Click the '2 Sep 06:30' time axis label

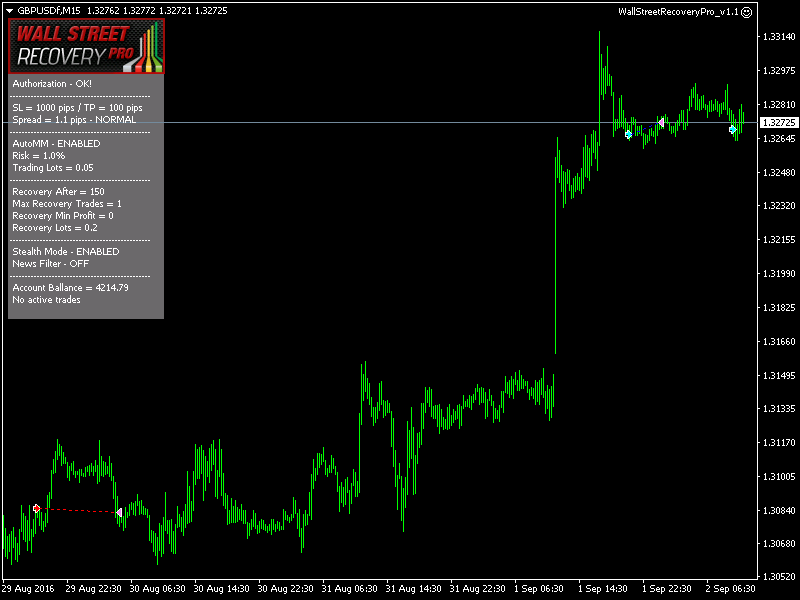click(x=731, y=589)
